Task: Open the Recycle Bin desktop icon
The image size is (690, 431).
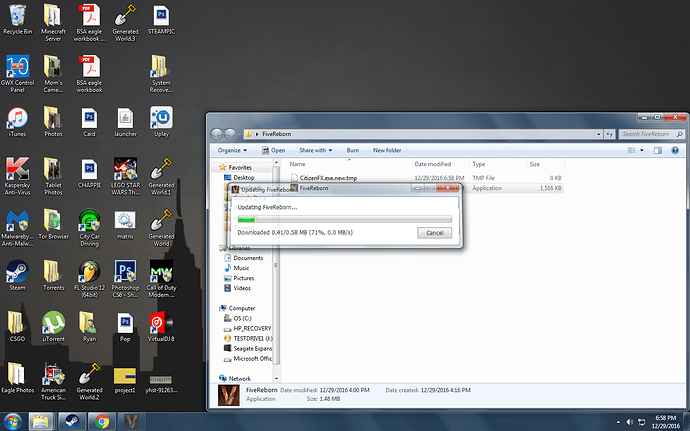Action: tap(18, 16)
